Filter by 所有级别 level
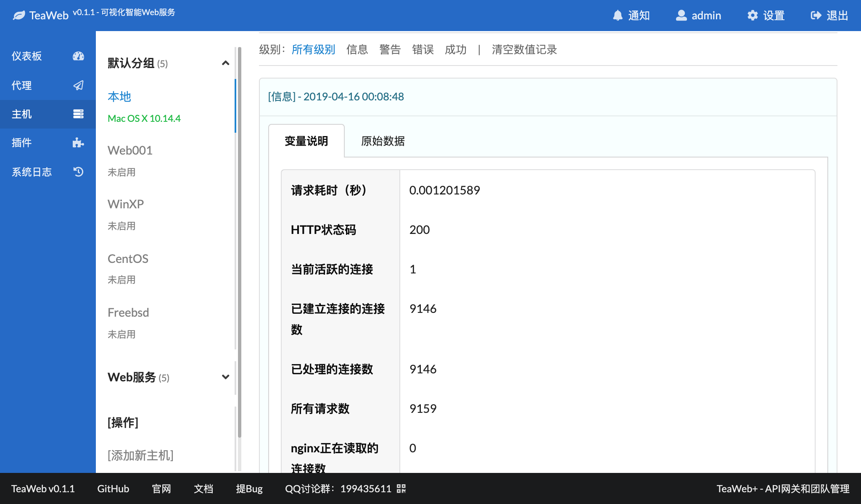The width and height of the screenshot is (861, 504). tap(313, 50)
